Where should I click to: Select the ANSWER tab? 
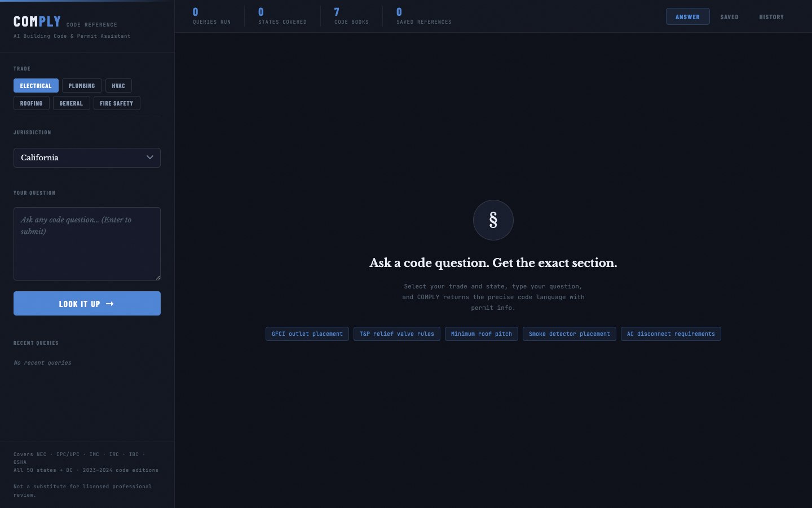(687, 17)
